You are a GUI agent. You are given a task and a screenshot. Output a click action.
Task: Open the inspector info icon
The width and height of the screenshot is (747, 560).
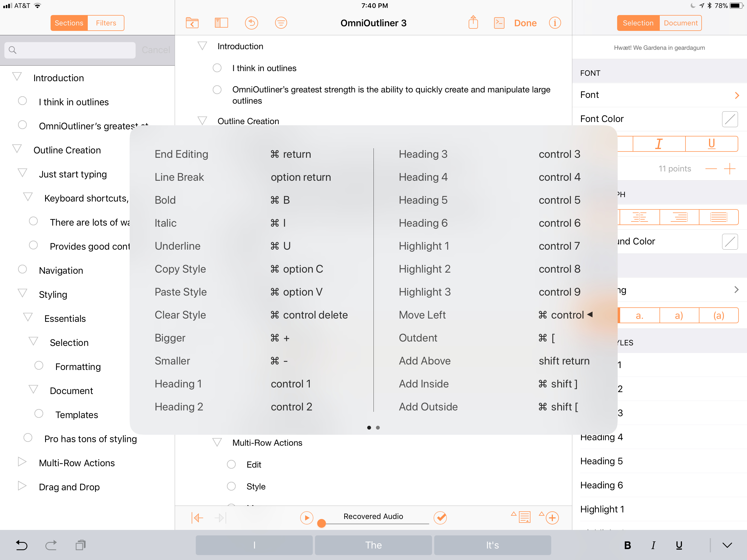click(555, 23)
